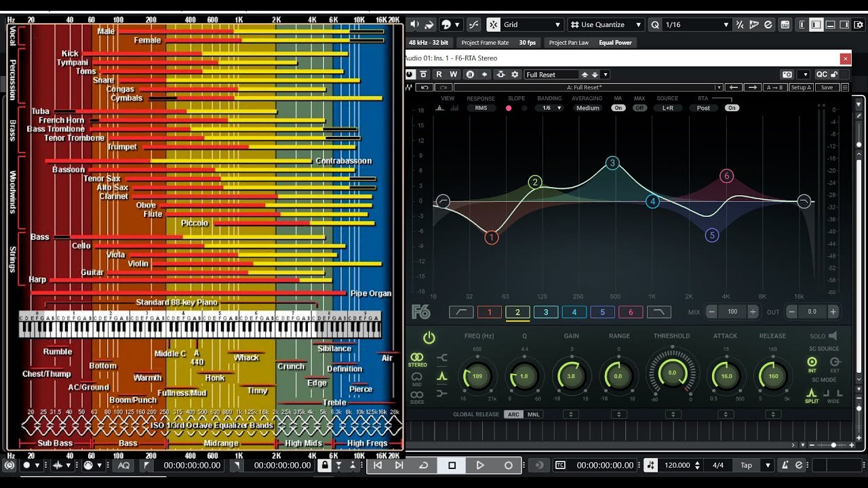Click the RMS response button

click(x=481, y=108)
